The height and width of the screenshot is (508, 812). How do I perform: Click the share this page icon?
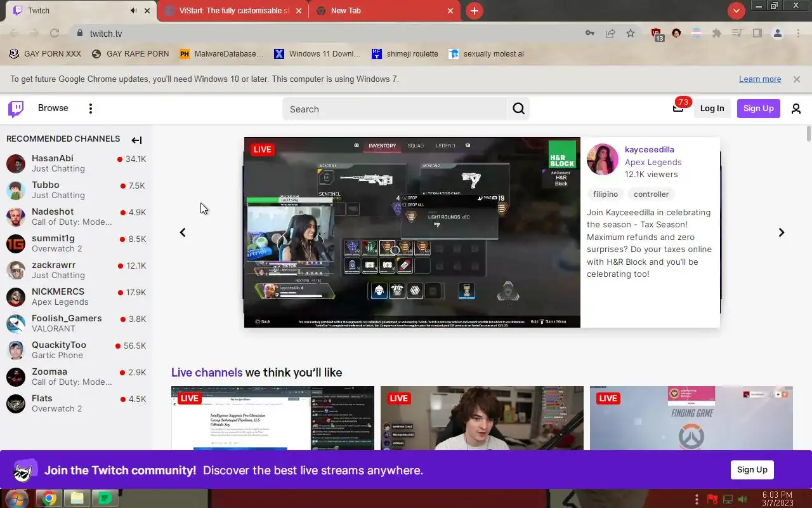610,34
